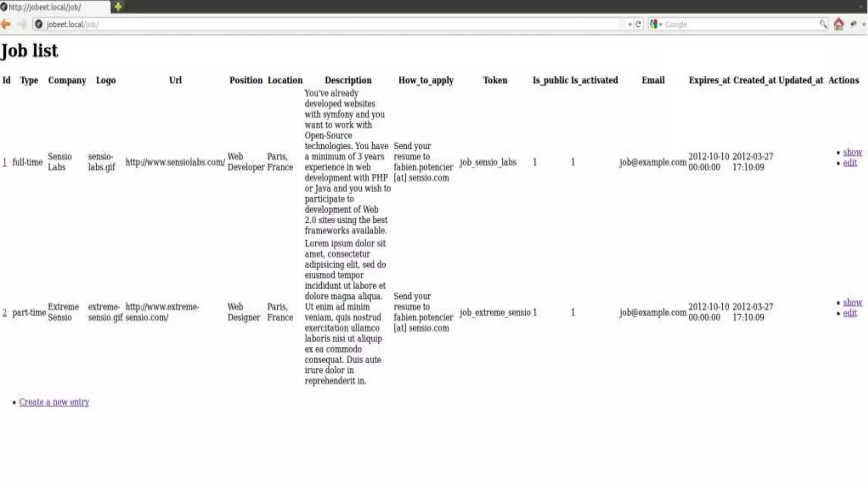The width and height of the screenshot is (868, 488).
Task: Click the job_sensio_labs token cell
Action: (488, 162)
